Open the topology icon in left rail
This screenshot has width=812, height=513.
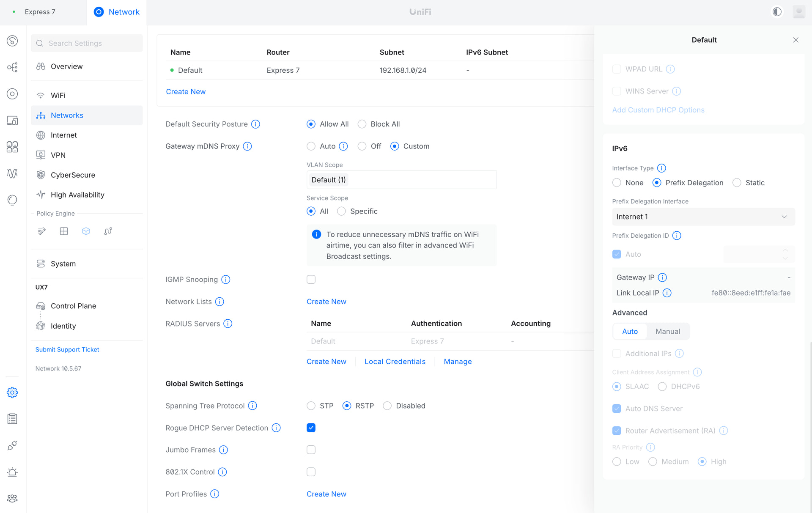[x=12, y=67]
